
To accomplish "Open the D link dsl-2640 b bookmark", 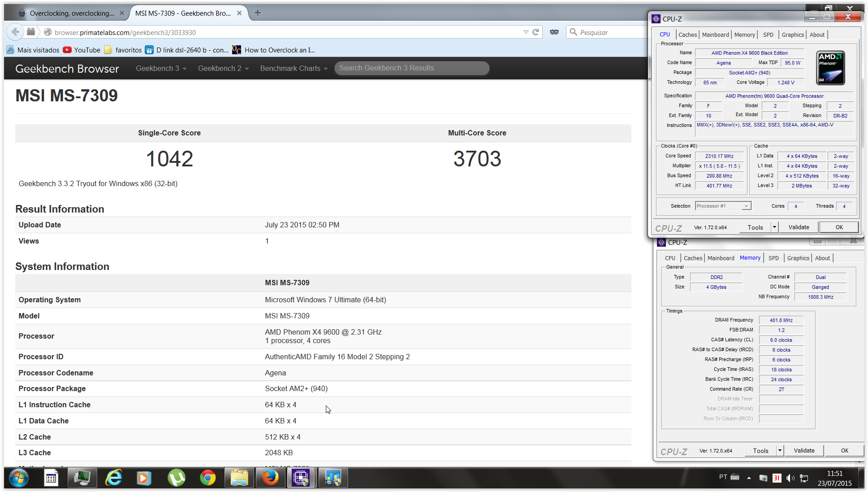I will (x=186, y=50).
